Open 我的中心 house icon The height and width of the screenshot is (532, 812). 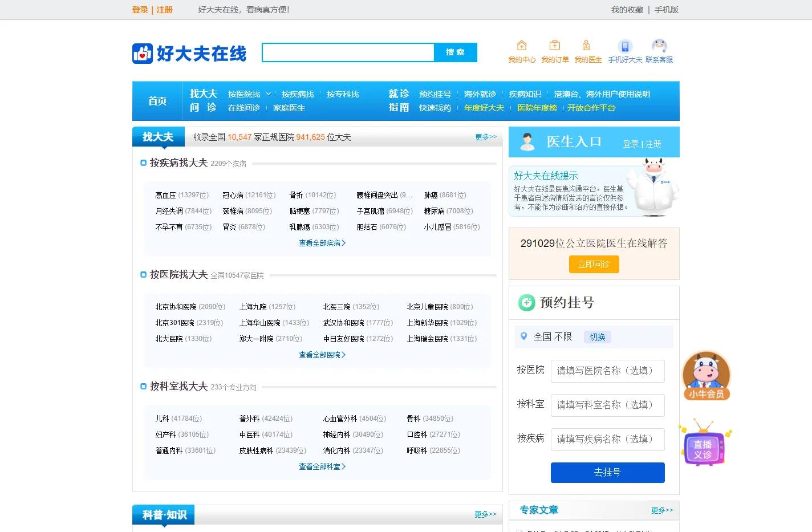pos(522,46)
